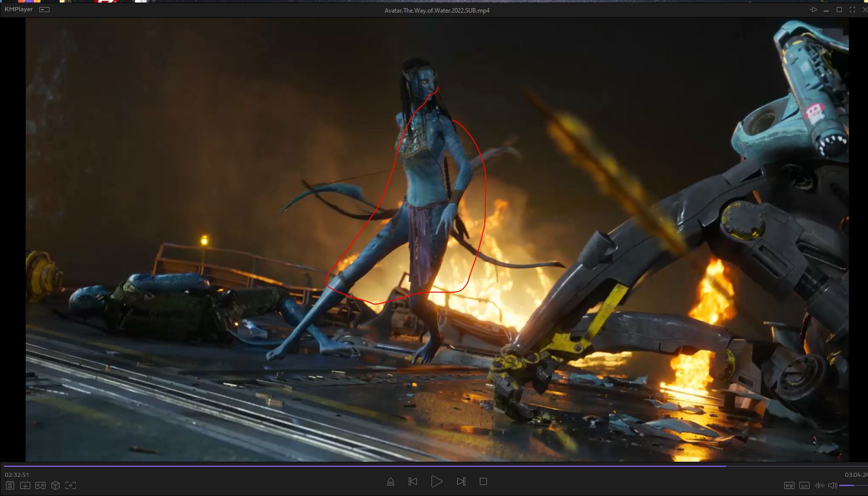Mute the audio via speaker icon

pyautogui.click(x=832, y=485)
